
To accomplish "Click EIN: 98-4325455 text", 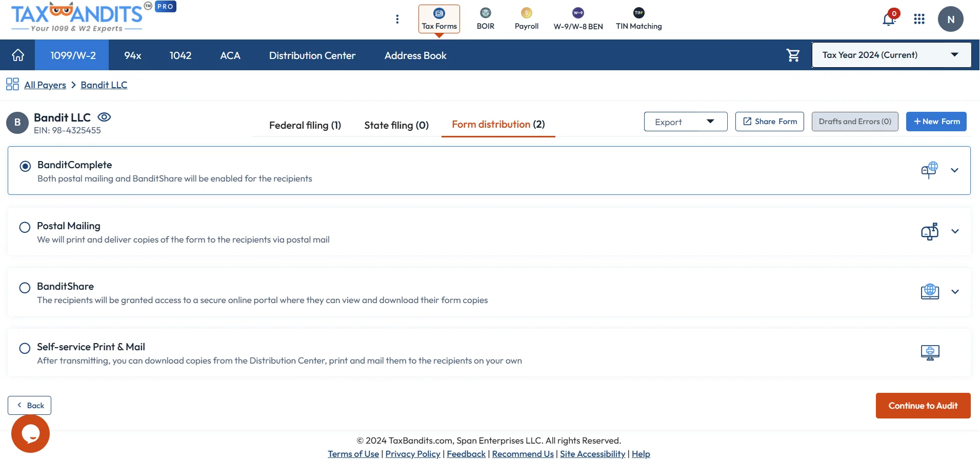I will pyautogui.click(x=67, y=130).
